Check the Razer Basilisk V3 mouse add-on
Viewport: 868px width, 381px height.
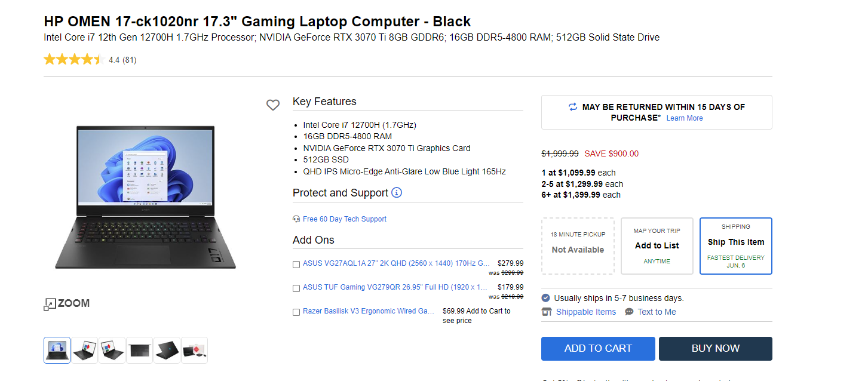coord(296,312)
